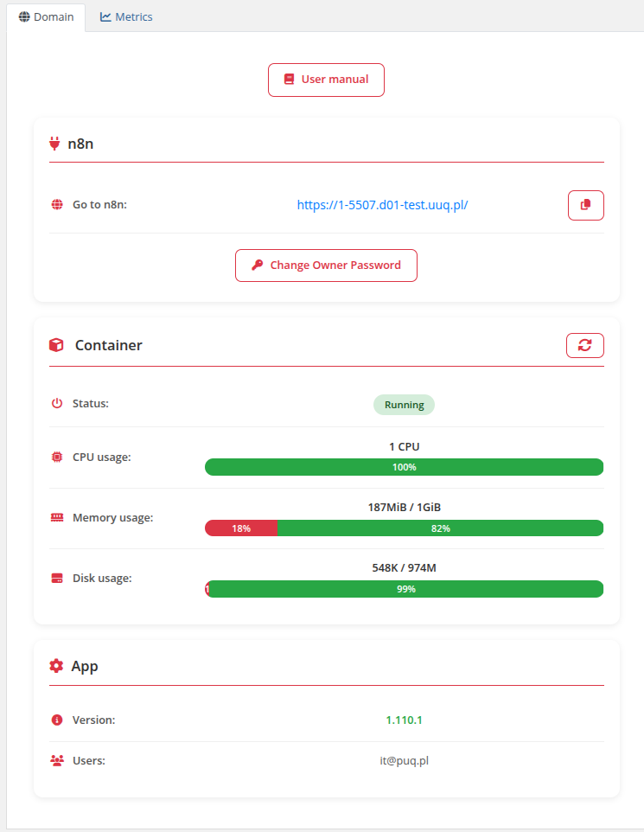Click the power icon beside Status
The width and height of the screenshot is (644, 832).
point(55,403)
